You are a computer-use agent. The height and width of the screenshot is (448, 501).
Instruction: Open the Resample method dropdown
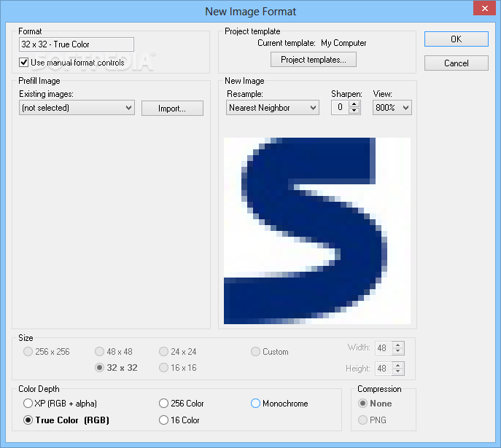coord(272,108)
